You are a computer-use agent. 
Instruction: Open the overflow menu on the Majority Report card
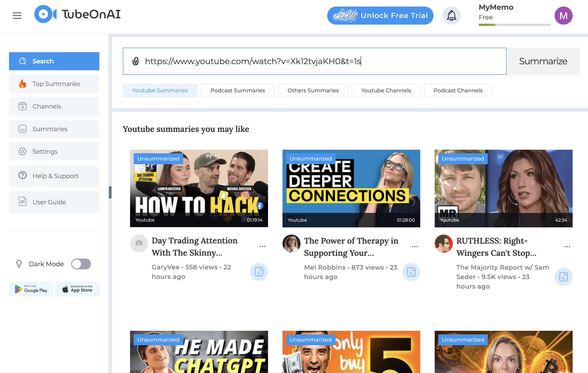click(x=567, y=246)
